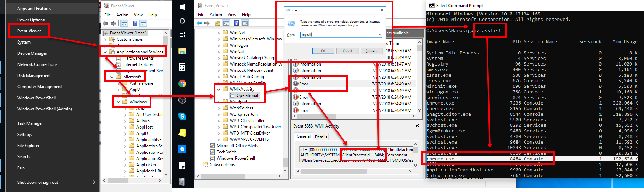The height and width of the screenshot is (192, 644).
Task: Choose Event Viewer in the Power User menu
Action: (x=29, y=31)
